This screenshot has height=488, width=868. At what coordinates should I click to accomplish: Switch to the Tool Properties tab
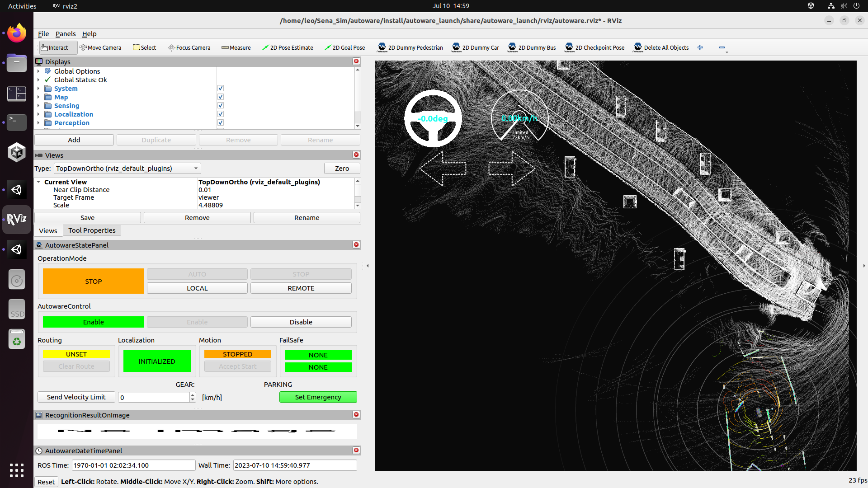coord(91,230)
